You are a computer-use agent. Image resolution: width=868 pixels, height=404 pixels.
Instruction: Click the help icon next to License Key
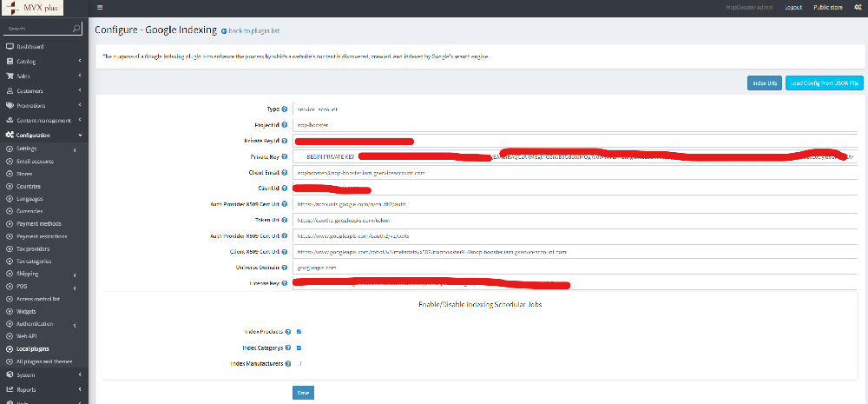(x=285, y=283)
